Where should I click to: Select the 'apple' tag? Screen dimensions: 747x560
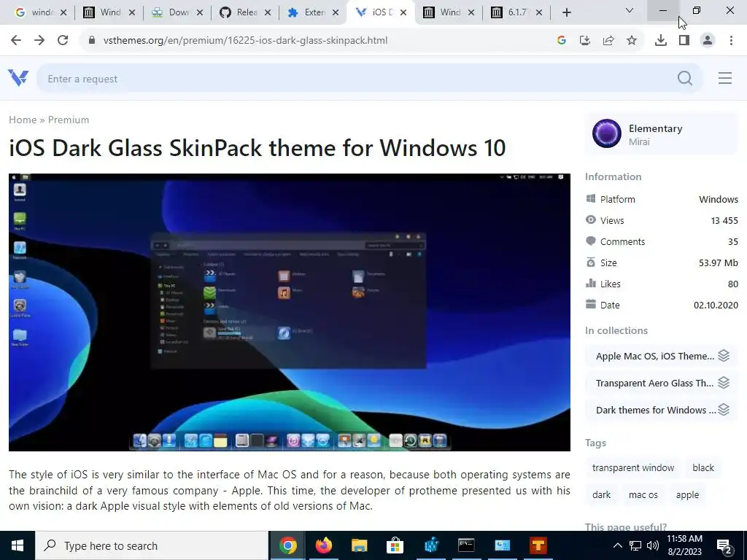pyautogui.click(x=687, y=495)
